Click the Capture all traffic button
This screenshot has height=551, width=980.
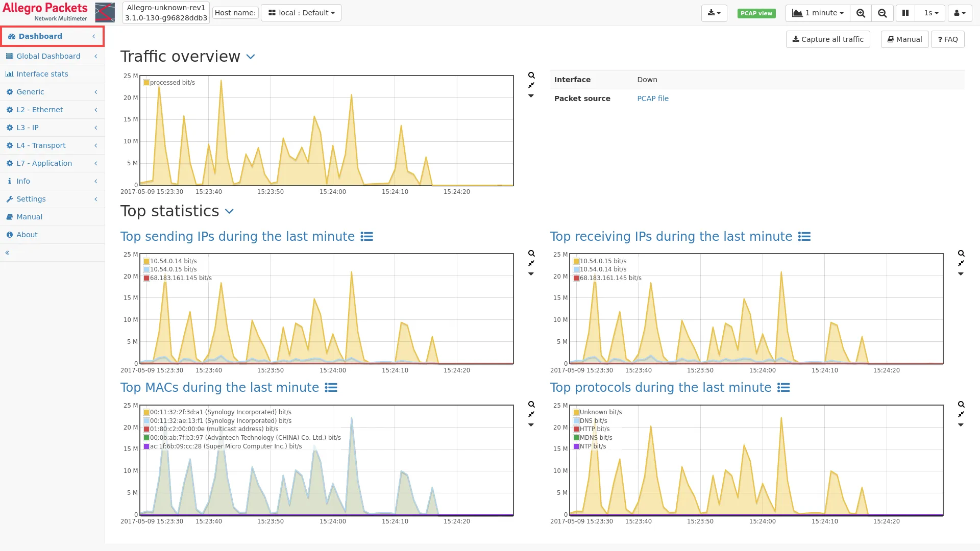pos(827,39)
